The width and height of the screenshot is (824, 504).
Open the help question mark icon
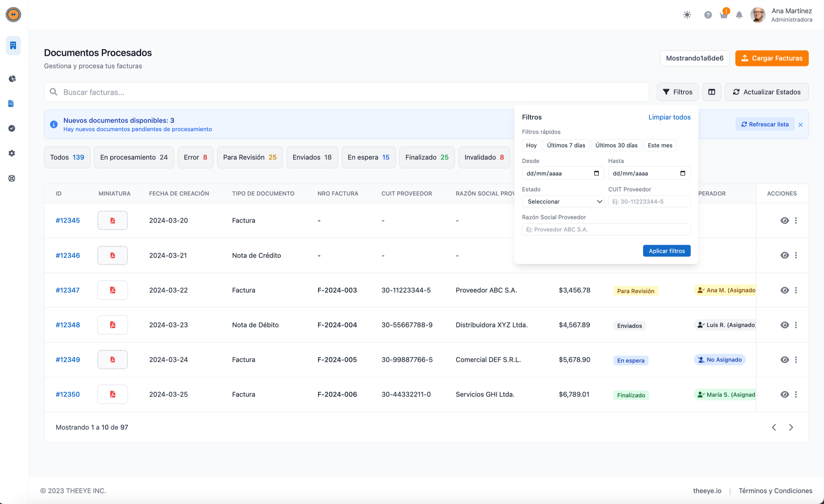click(708, 15)
